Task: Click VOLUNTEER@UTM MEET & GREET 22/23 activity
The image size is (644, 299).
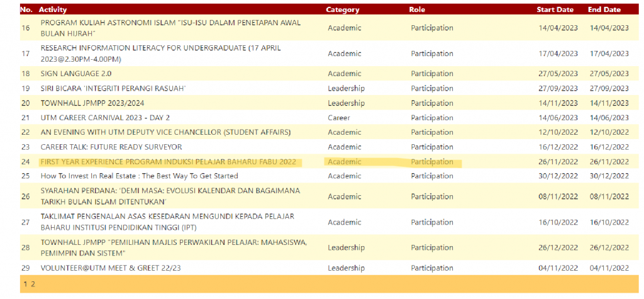Action: coord(111,268)
